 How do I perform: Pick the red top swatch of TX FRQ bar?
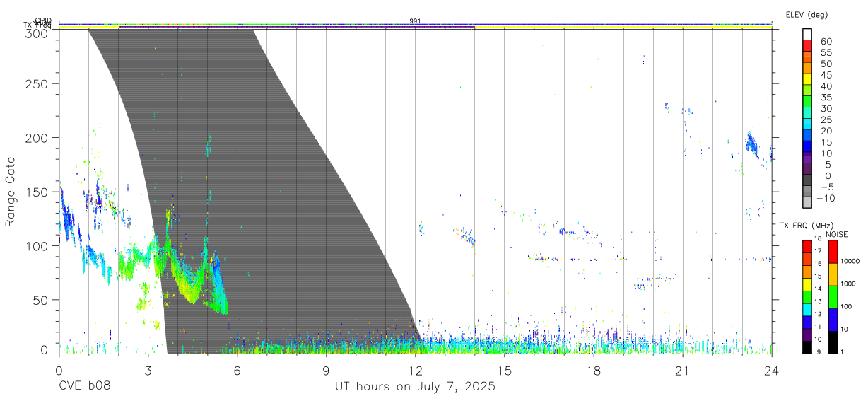807,247
